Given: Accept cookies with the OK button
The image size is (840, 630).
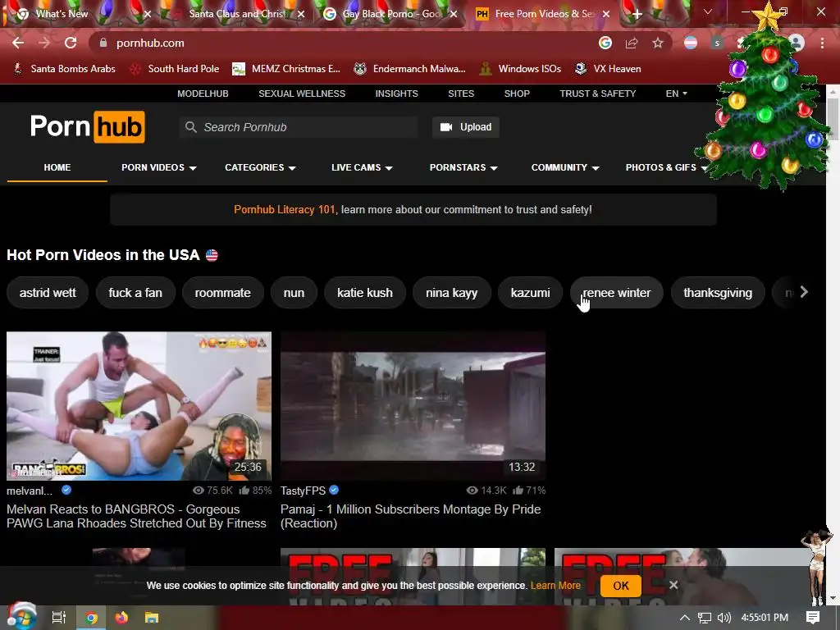Looking at the screenshot, I should (621, 586).
